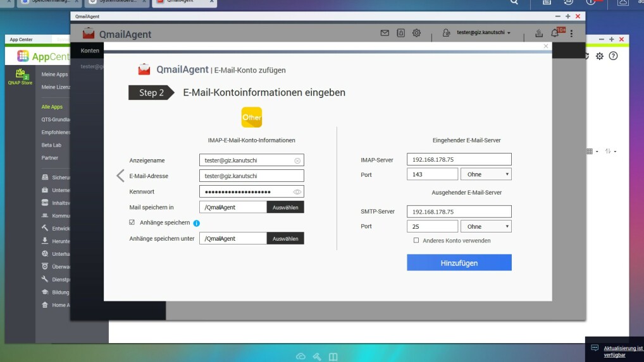
Task: Expand the tester@giz.kanutschi account dropdown
Action: (x=483, y=32)
